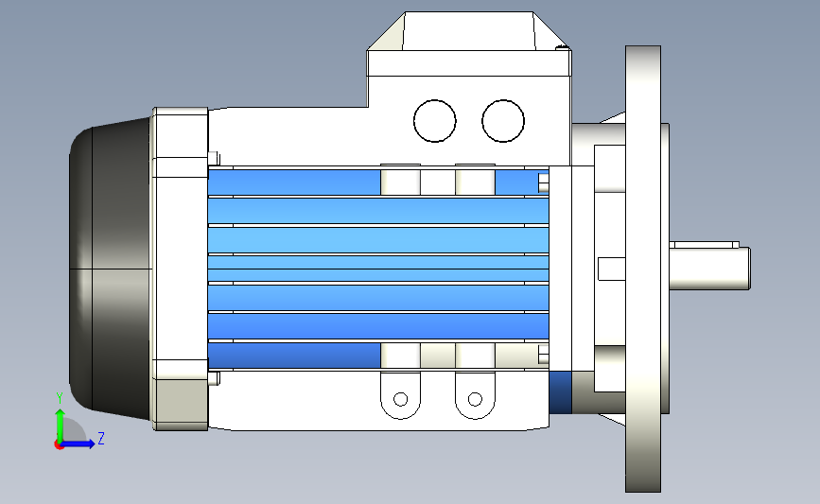Select the right mounting foot hole
Viewport: 820px width, 504px height.
point(475,399)
